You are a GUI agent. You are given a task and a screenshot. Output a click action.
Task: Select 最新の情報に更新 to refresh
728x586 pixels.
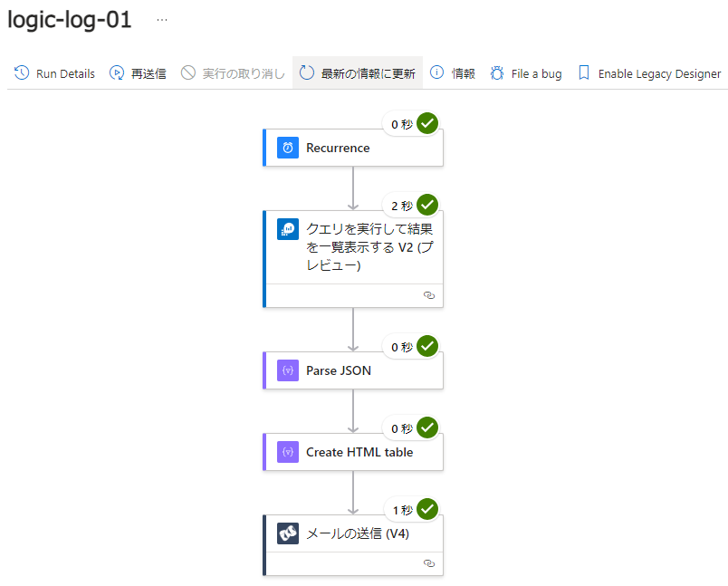click(358, 72)
